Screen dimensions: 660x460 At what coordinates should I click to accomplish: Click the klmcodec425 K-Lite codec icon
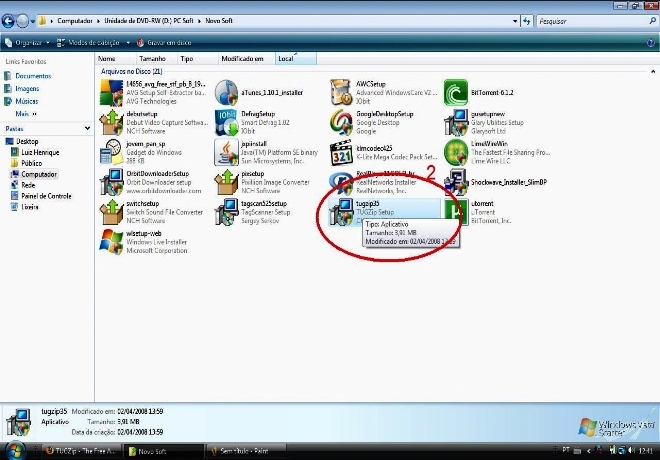tap(343, 151)
